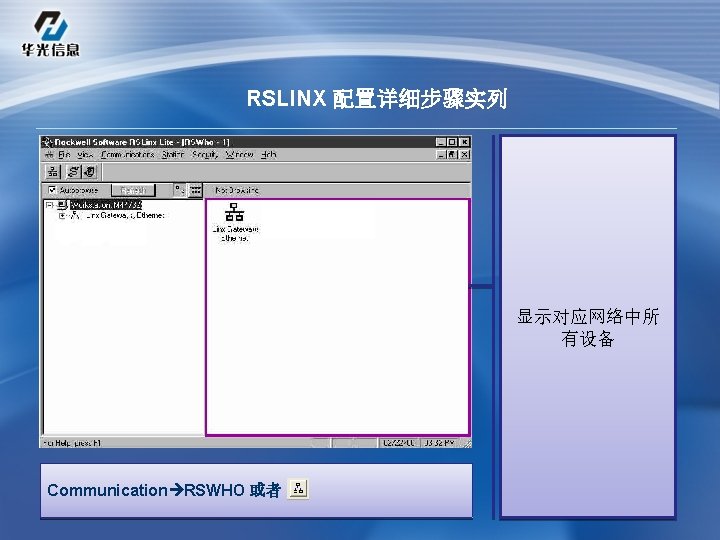Screen dimensions: 720x540
Task: Select the Linx Gateways Ethernet network icon
Action: point(235,212)
